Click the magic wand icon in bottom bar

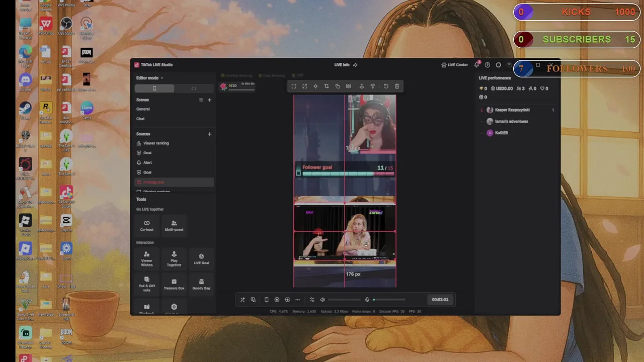[243, 300]
